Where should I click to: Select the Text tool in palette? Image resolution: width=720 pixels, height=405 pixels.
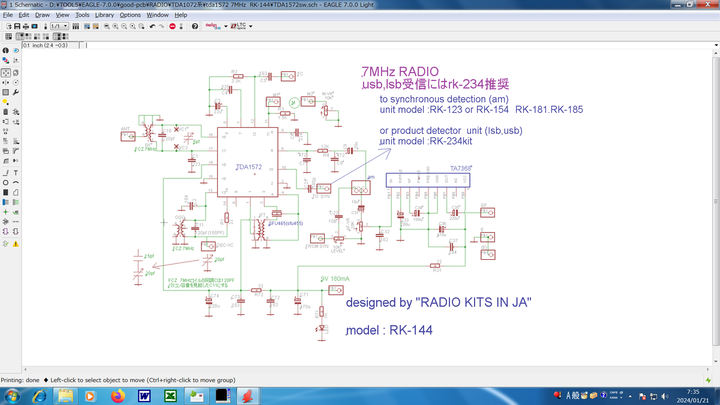(x=16, y=172)
